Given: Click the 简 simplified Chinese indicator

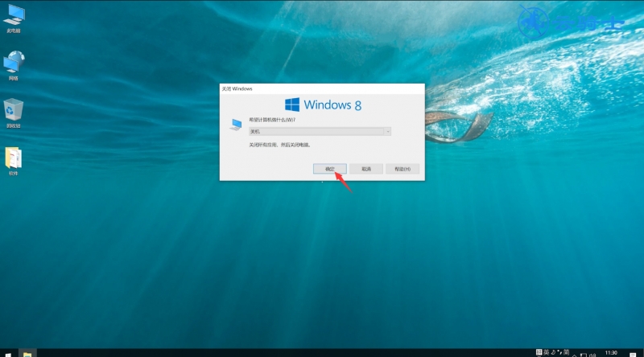Looking at the screenshot, I should click(x=567, y=352).
